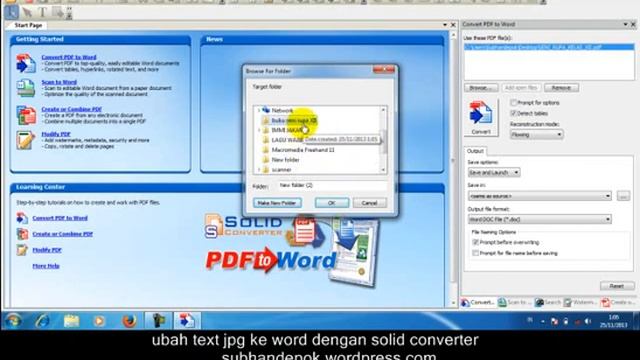This screenshot has width=640, height=360.
Task: Click the Solid Converter taskbar icon
Action: [x=187, y=321]
